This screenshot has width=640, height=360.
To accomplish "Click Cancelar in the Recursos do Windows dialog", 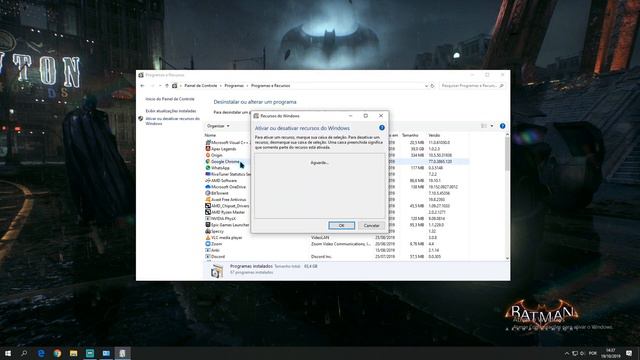I will tap(371, 225).
